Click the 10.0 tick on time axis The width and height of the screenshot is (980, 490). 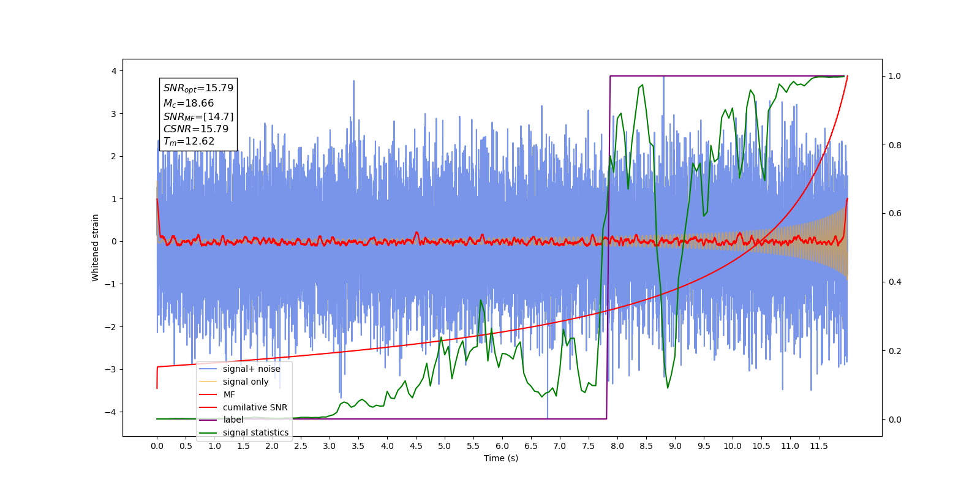(x=733, y=446)
